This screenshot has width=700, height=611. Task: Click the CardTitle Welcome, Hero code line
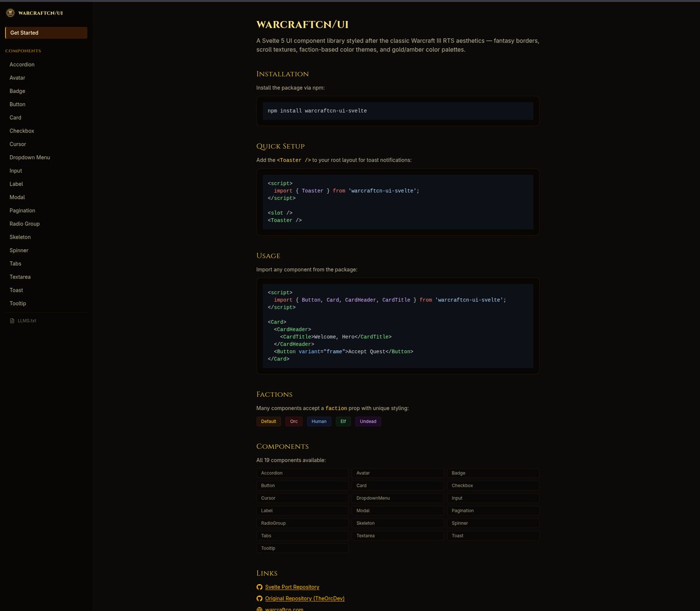(x=336, y=337)
